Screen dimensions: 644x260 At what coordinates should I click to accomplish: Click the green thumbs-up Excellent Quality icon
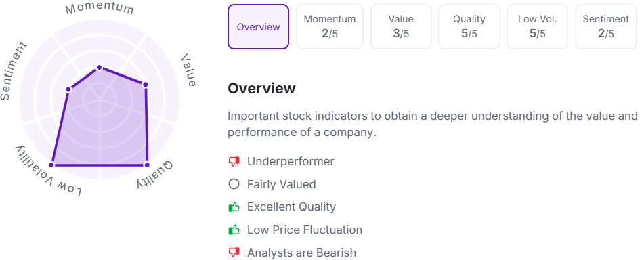pyautogui.click(x=234, y=207)
